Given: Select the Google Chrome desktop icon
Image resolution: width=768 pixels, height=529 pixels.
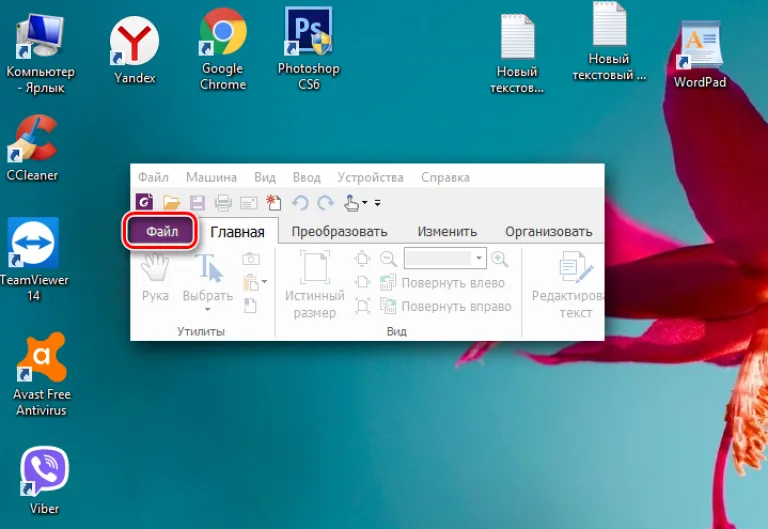Looking at the screenshot, I should [x=223, y=50].
